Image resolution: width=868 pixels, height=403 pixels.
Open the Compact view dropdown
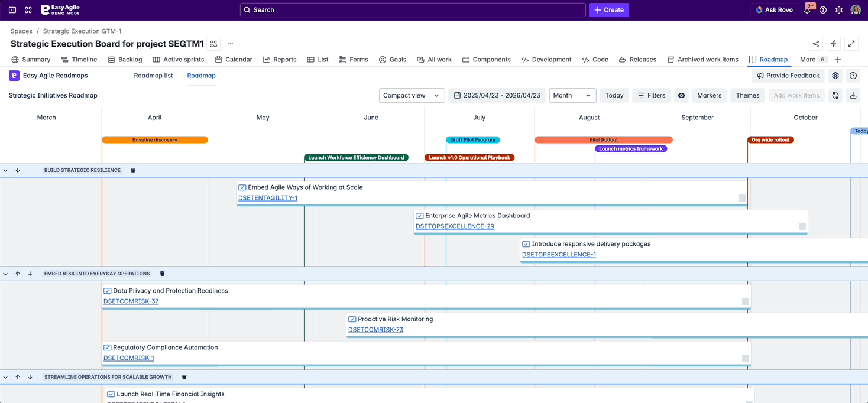tap(412, 95)
